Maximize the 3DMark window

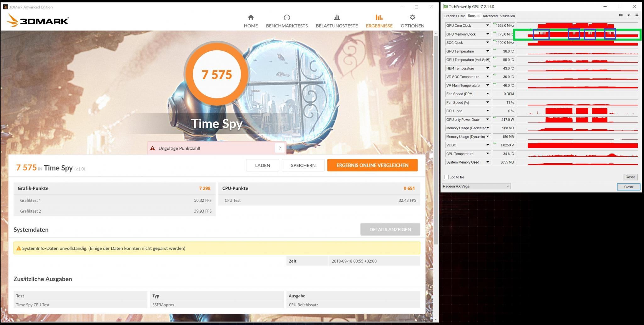tap(416, 7)
